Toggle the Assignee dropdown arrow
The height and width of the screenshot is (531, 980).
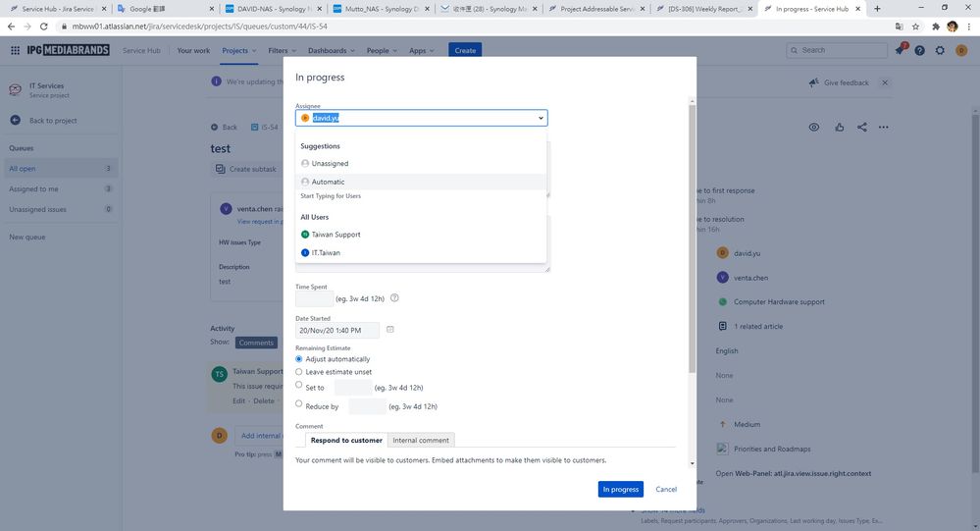541,118
